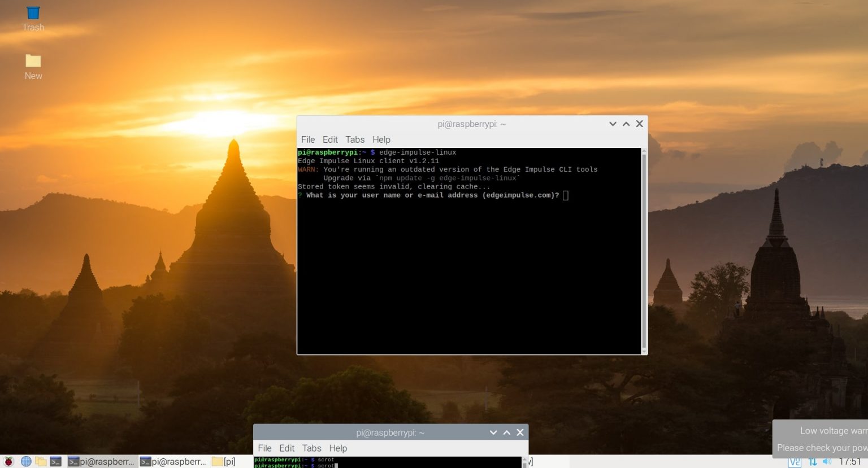Open the Trash desktop icon

(x=33, y=18)
